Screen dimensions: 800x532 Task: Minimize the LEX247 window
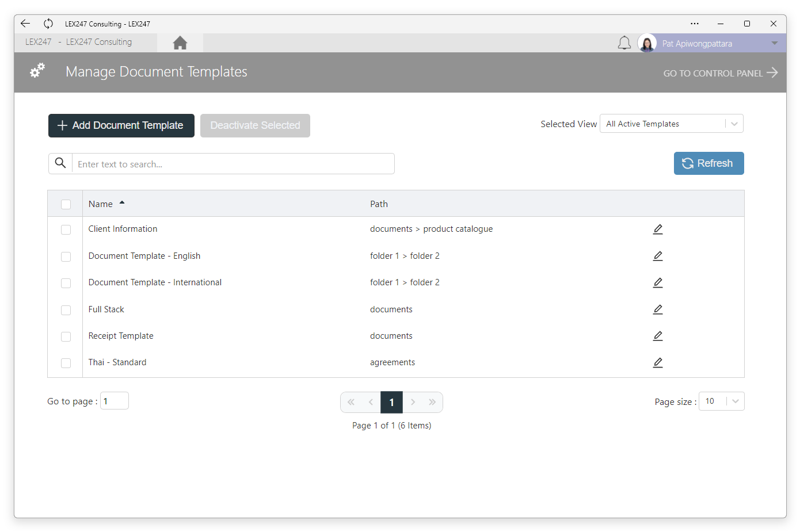pyautogui.click(x=721, y=24)
